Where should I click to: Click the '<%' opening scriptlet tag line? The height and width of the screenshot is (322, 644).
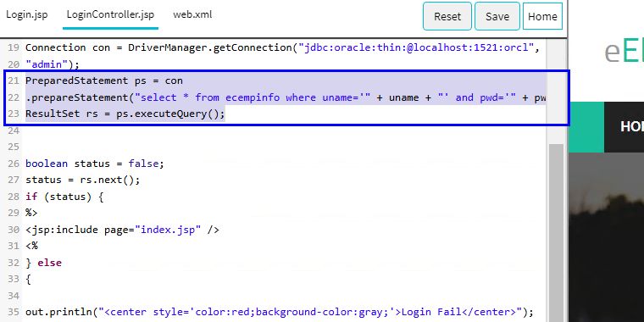(x=31, y=246)
